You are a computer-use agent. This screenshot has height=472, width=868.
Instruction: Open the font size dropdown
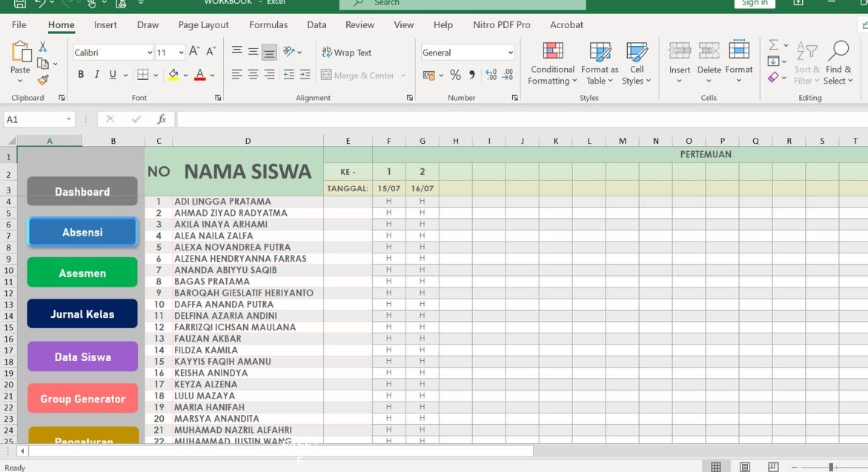coord(181,53)
